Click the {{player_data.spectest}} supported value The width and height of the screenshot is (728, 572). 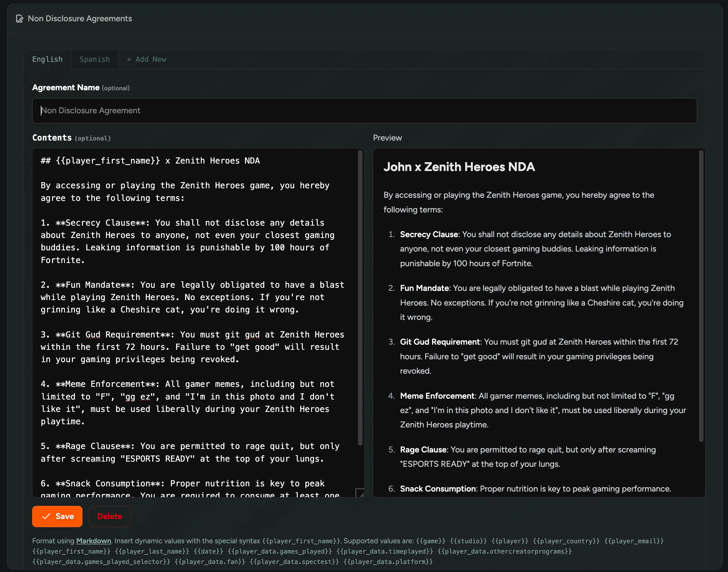294,562
